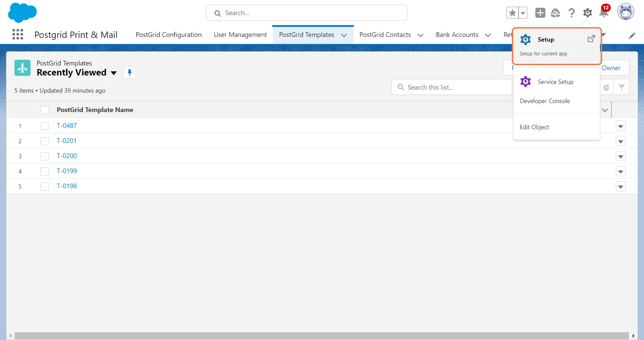Pin this list view
Screen dimensions: 644x340
pyautogui.click(x=129, y=72)
